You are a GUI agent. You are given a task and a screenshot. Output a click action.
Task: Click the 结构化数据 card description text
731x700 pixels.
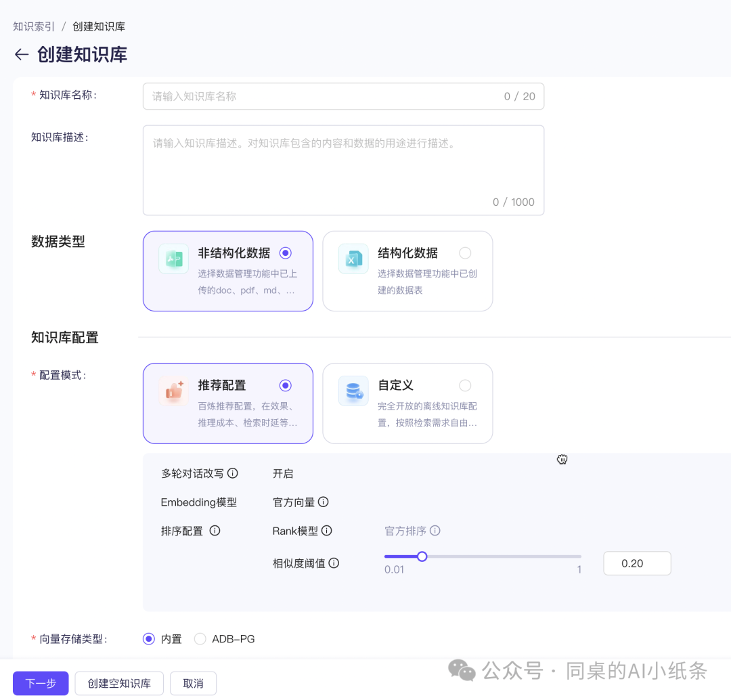[x=427, y=282]
